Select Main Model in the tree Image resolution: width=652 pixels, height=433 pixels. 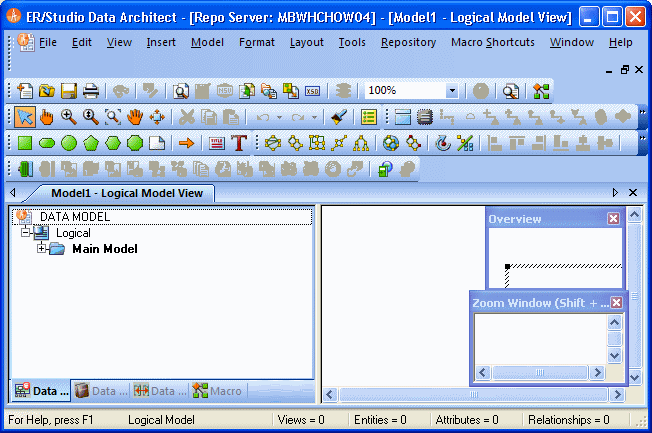click(x=105, y=249)
